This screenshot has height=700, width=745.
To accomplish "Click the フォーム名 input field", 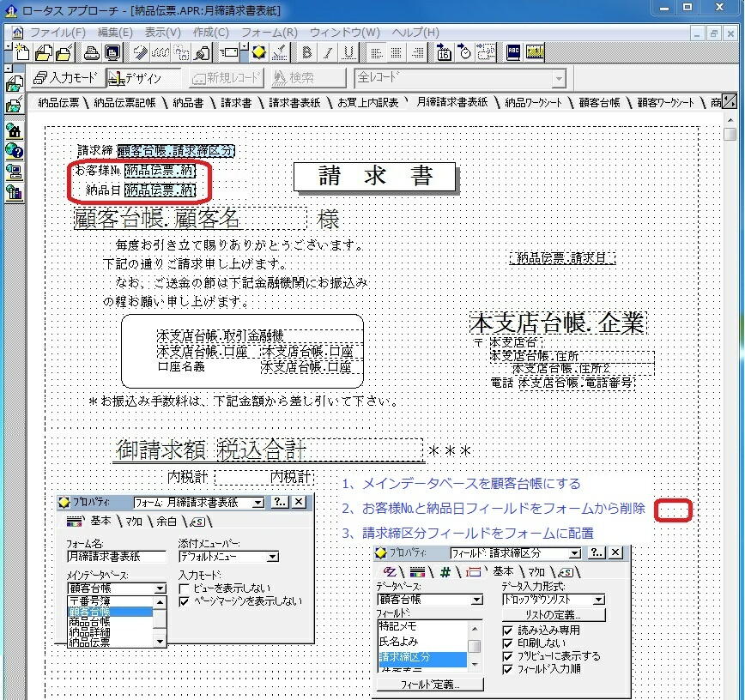I will pos(117,557).
